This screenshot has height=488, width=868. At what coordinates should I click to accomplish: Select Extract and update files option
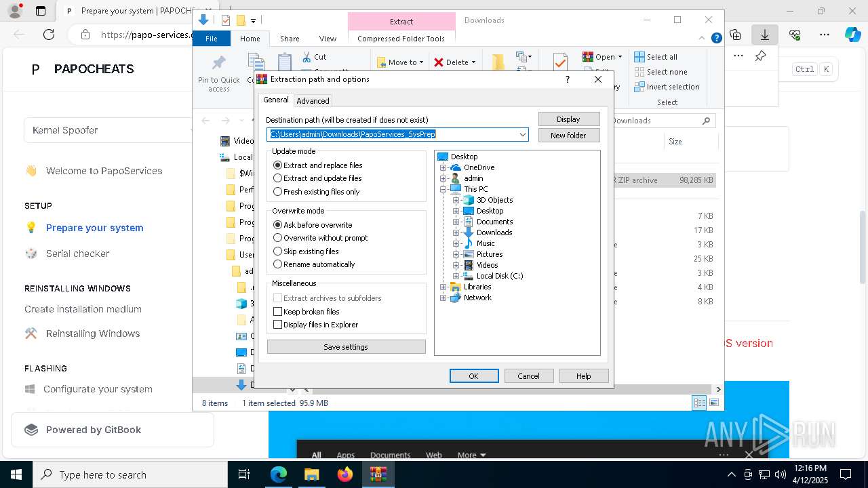point(317,178)
